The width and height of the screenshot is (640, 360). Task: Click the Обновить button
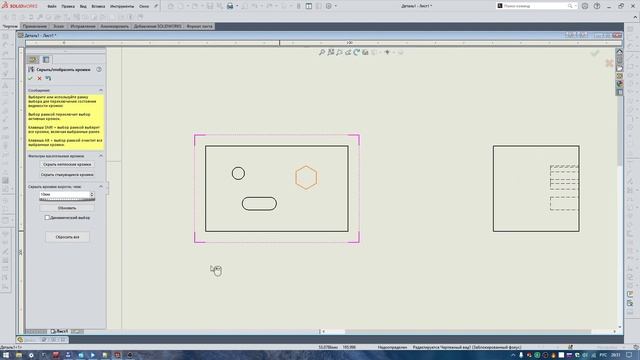point(67,208)
